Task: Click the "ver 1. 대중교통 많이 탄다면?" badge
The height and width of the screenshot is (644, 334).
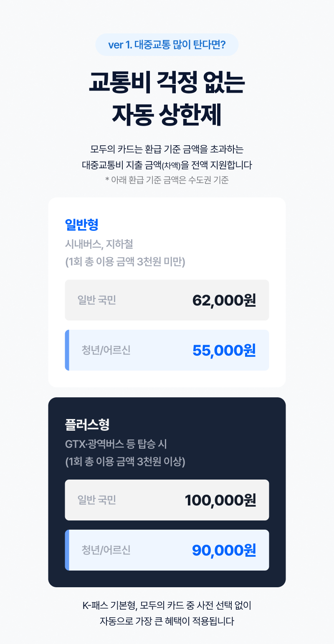Action: pos(167,45)
